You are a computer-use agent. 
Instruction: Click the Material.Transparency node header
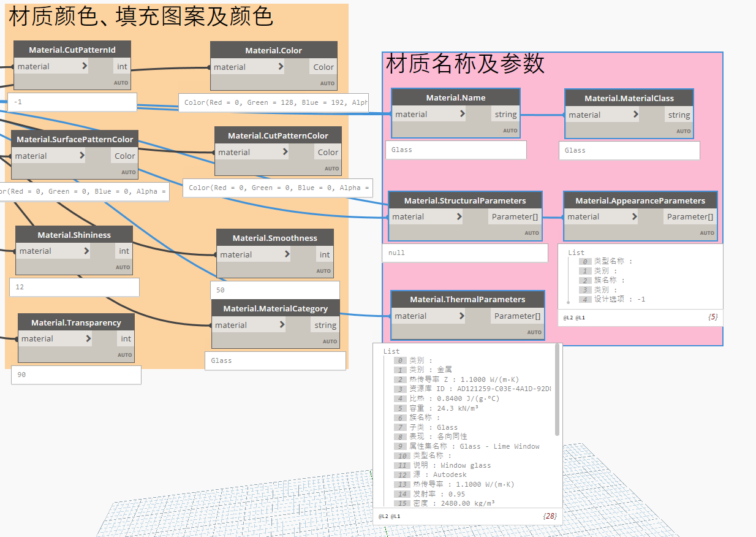(x=76, y=322)
